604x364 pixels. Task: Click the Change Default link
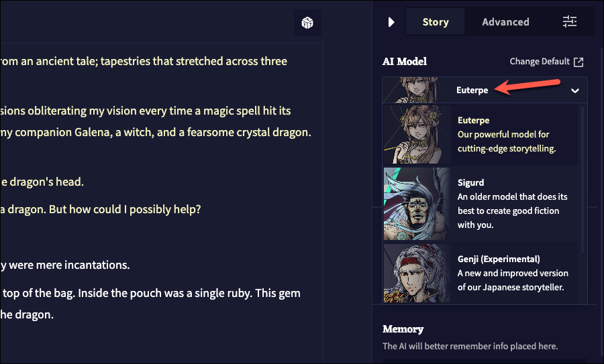point(540,62)
